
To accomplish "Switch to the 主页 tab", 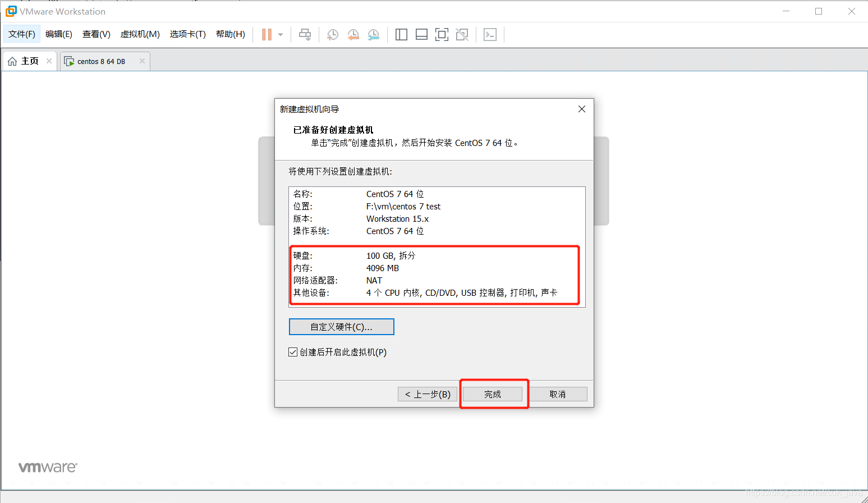I will 27,61.
